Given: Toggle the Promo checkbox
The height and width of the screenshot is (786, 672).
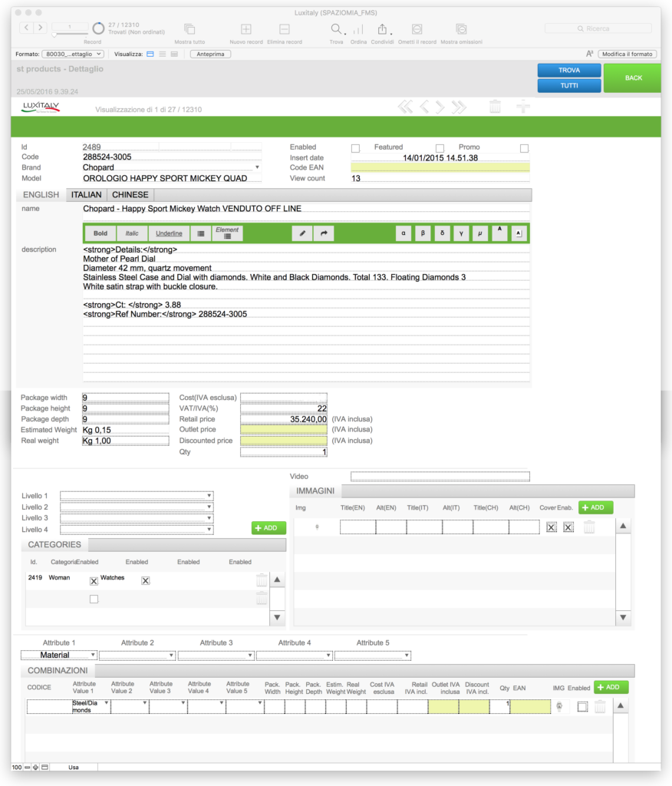Looking at the screenshot, I should (524, 148).
